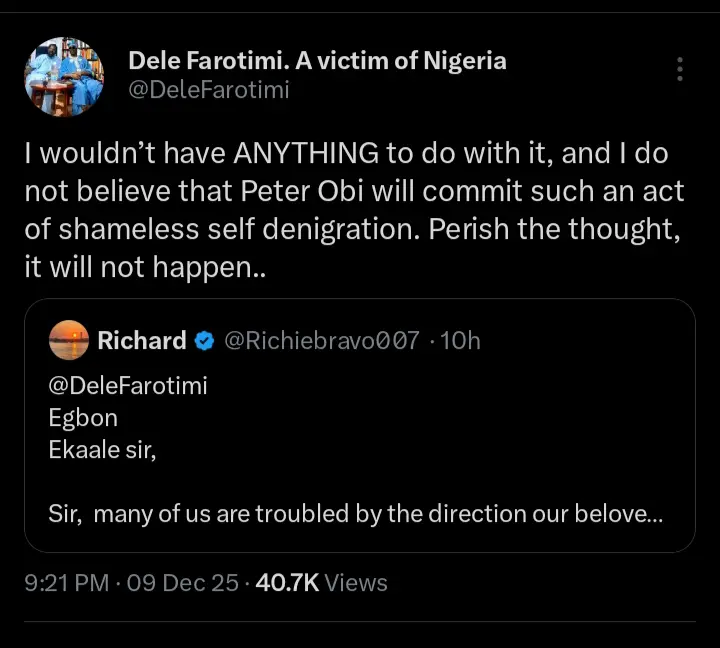The image size is (720, 648).
Task: Open the 40.7K view count
Action: pyautogui.click(x=288, y=582)
